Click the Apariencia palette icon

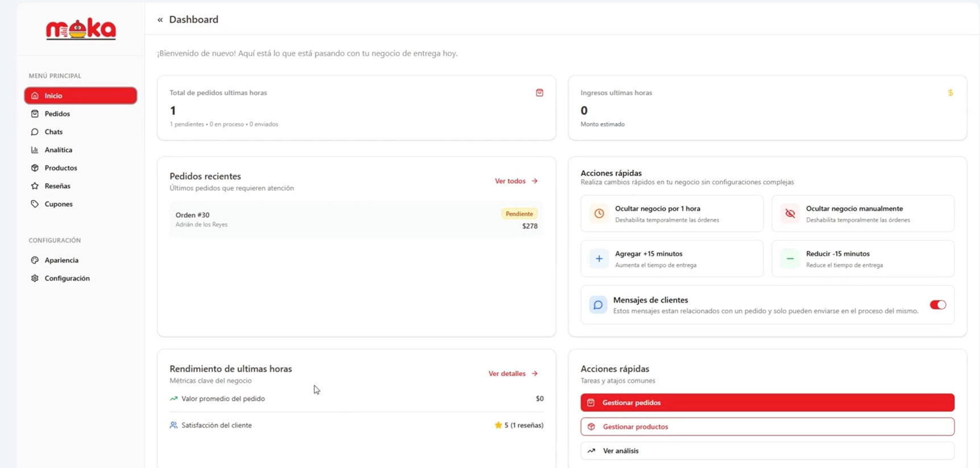point(35,260)
